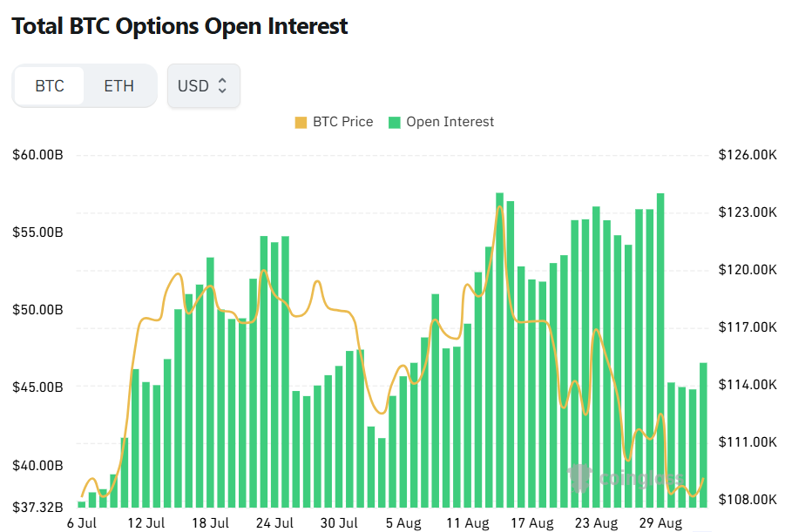Screen dimensions: 785x532
Task: Click the 29 Aug axis label
Action: 660,523
